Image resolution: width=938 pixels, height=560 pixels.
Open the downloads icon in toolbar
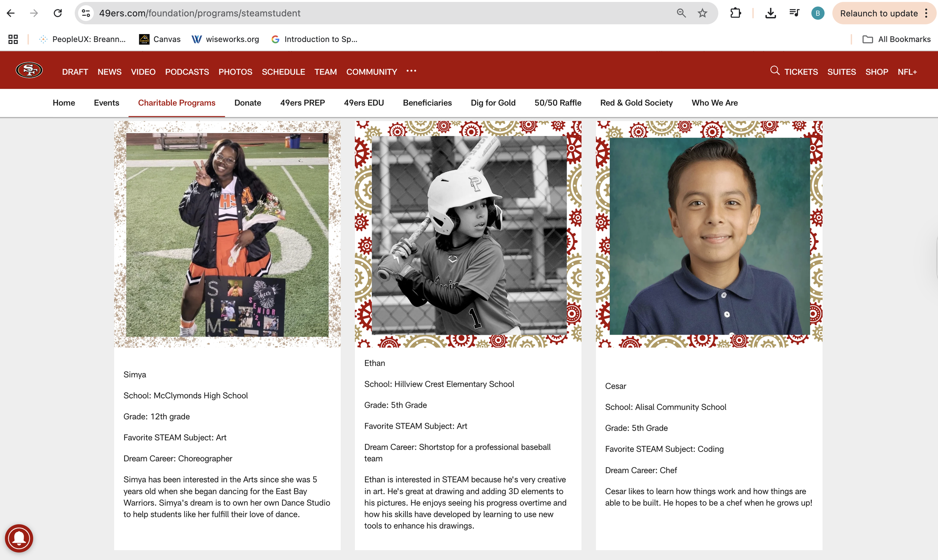click(770, 13)
